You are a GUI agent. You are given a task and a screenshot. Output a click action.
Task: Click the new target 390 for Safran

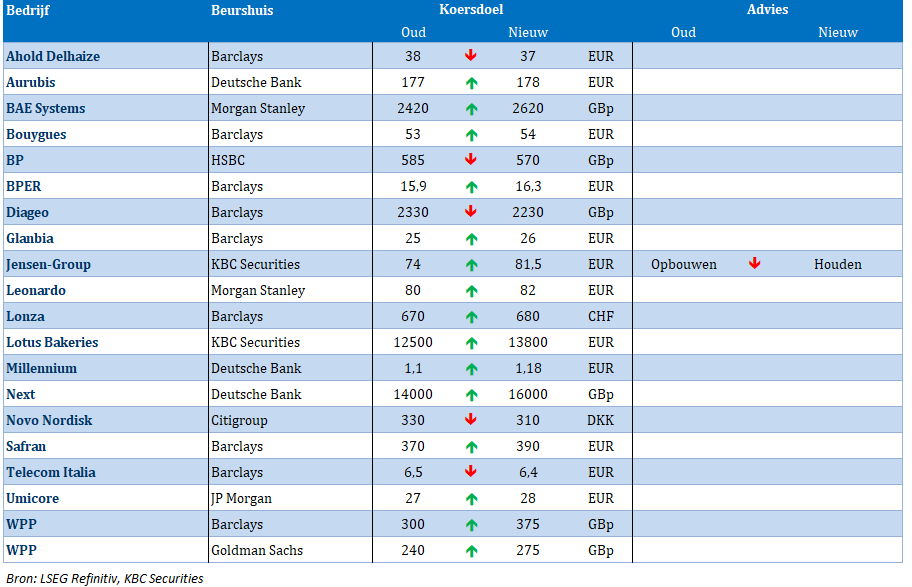(x=528, y=447)
